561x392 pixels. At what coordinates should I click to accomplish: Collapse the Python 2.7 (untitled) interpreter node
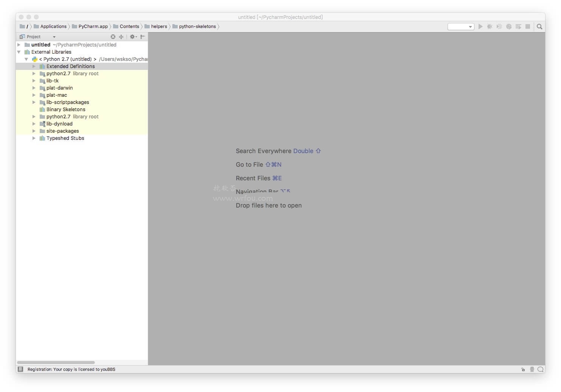[26, 59]
